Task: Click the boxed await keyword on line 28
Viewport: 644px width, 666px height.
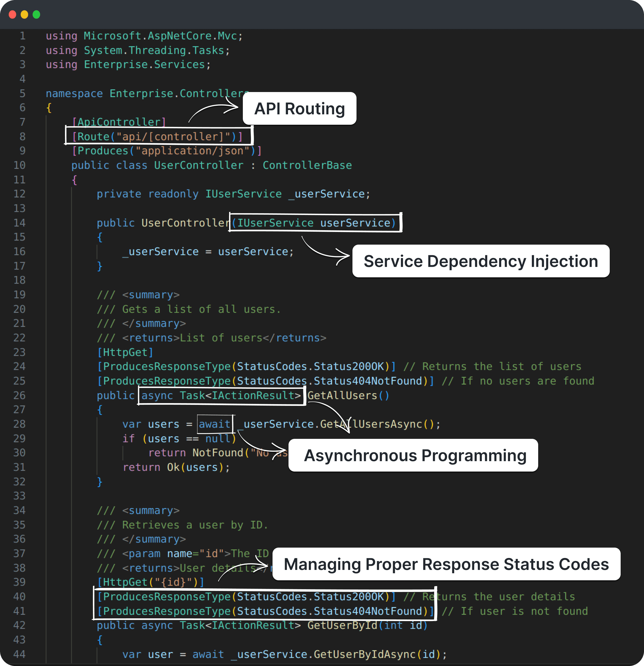Action: click(x=214, y=424)
